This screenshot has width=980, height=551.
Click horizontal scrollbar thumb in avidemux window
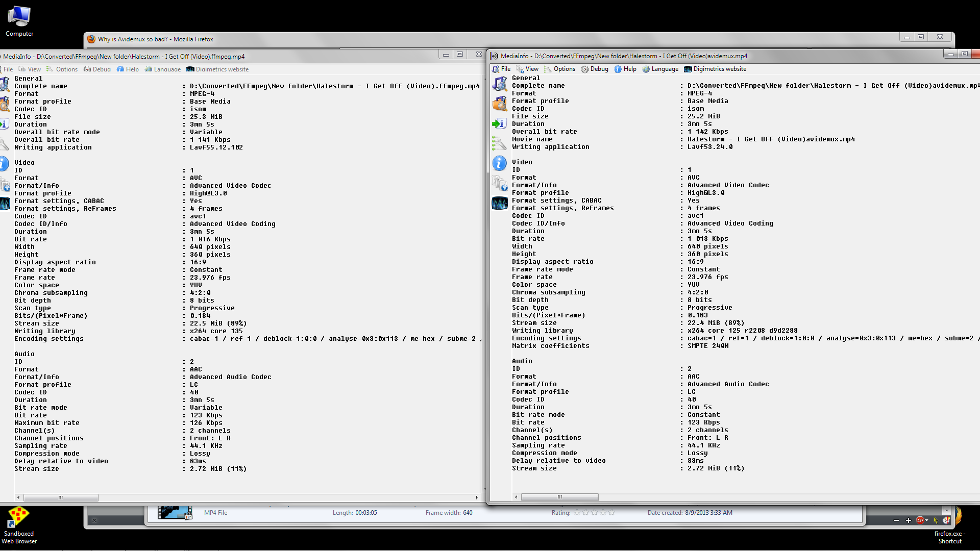(560, 497)
